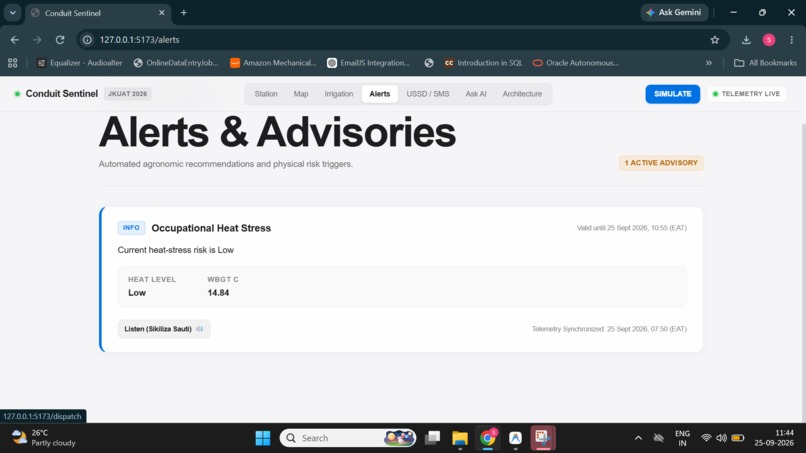The width and height of the screenshot is (806, 453).
Task: Show more bookmarks with the double chevron
Action: pyautogui.click(x=709, y=63)
